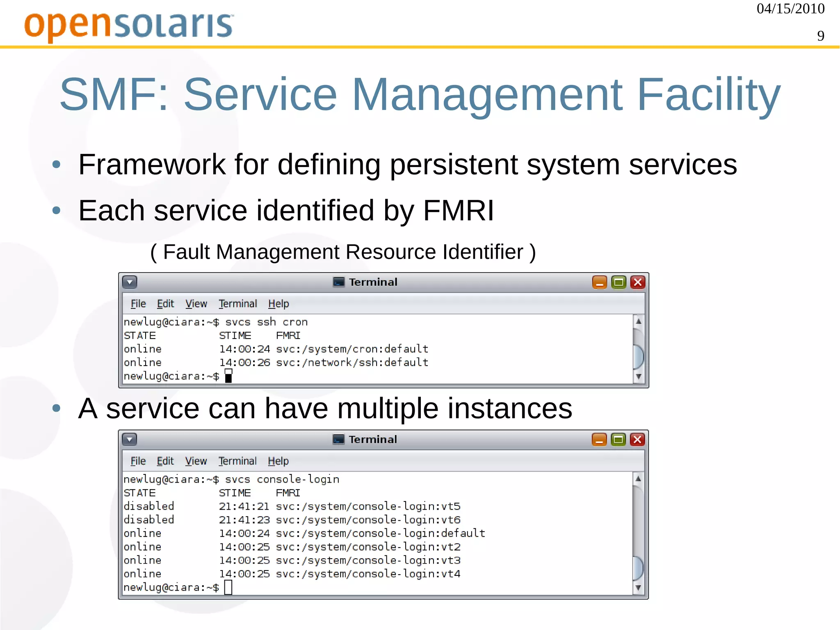This screenshot has height=630, width=840.
Task: Maximize the upper Terminal window
Action: (619, 282)
